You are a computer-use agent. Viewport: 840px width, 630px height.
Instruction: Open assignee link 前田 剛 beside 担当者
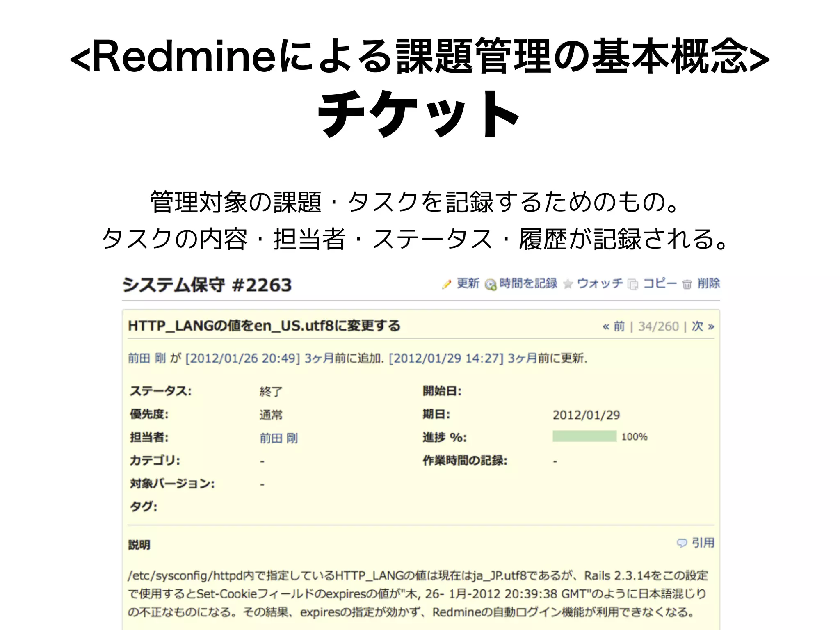point(278,438)
